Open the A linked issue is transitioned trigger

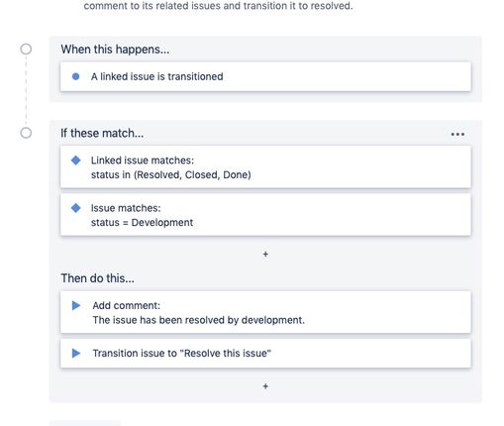(265, 76)
